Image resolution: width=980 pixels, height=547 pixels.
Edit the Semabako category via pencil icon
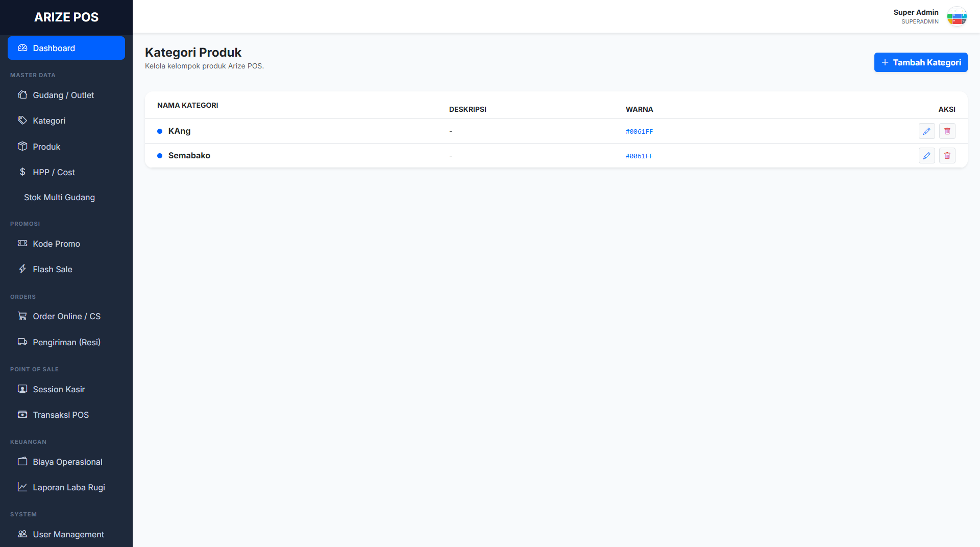(x=926, y=156)
